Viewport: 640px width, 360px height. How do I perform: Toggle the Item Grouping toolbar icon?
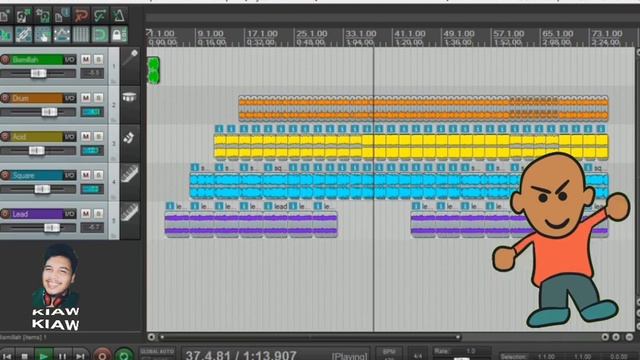point(23,35)
